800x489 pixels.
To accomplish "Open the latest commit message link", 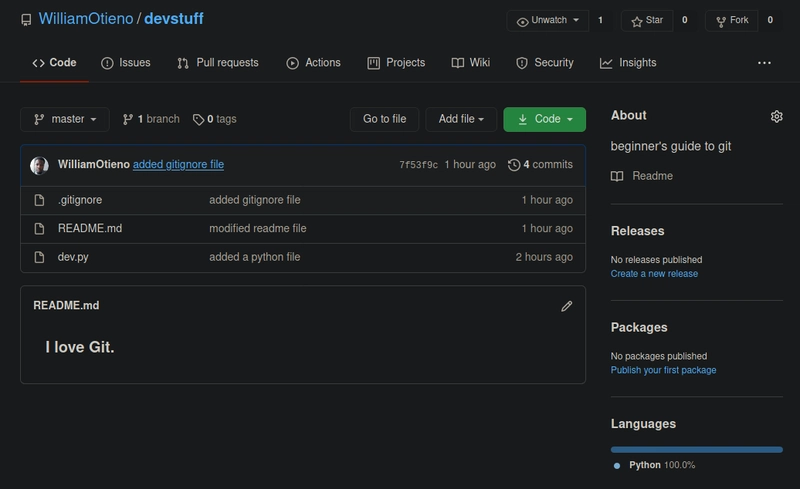I will pos(179,164).
